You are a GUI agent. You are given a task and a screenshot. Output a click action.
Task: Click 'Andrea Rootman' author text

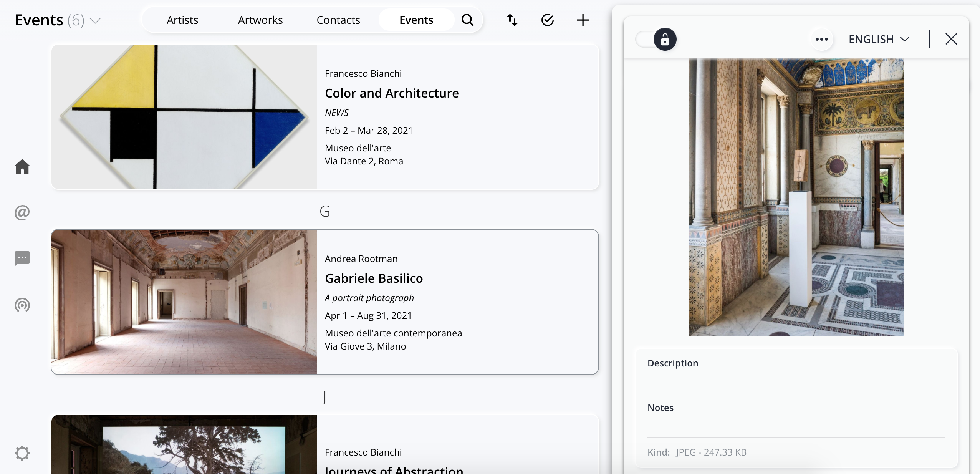tap(361, 259)
